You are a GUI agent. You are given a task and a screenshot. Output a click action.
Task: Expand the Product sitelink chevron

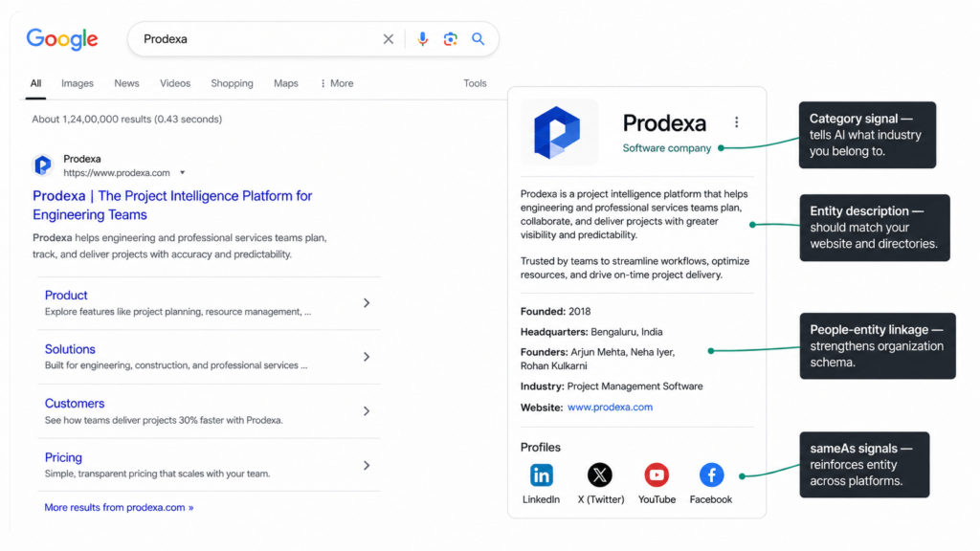click(367, 303)
